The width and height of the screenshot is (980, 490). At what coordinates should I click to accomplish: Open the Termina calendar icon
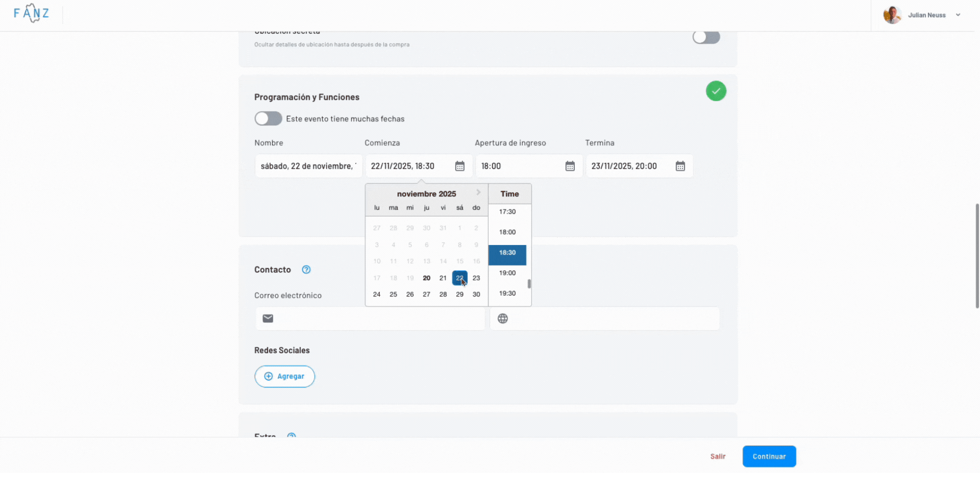pos(680,166)
